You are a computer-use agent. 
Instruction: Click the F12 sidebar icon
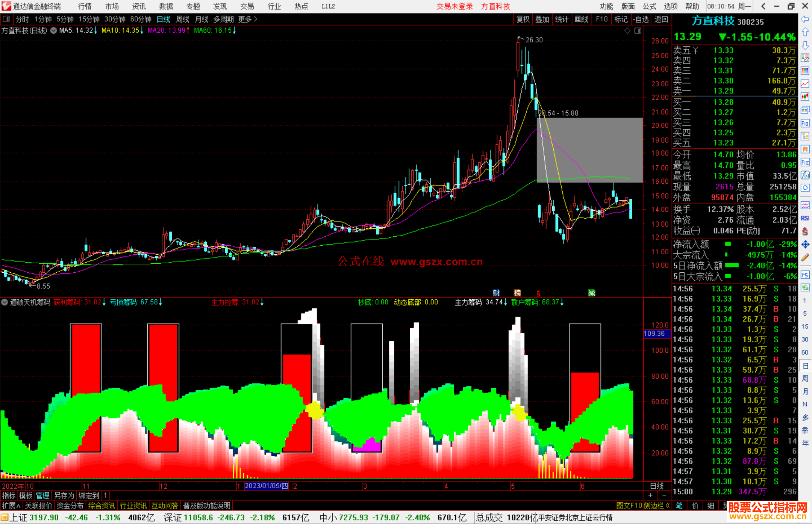805,162
